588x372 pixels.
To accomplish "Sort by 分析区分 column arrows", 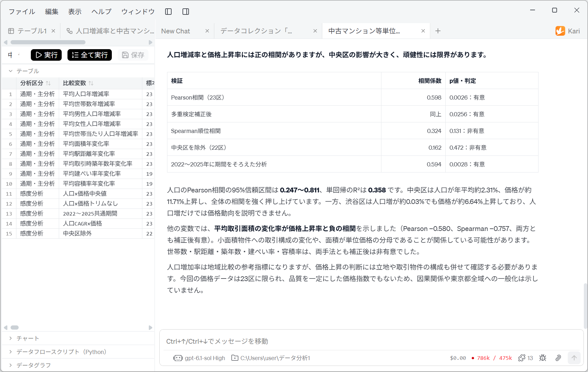I will (48, 83).
